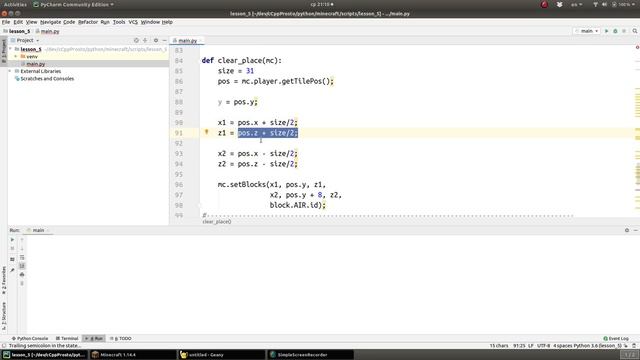Click Scratches and Consoles in project tree
Image resolution: width=640 pixels, height=360 pixels.
(x=47, y=78)
